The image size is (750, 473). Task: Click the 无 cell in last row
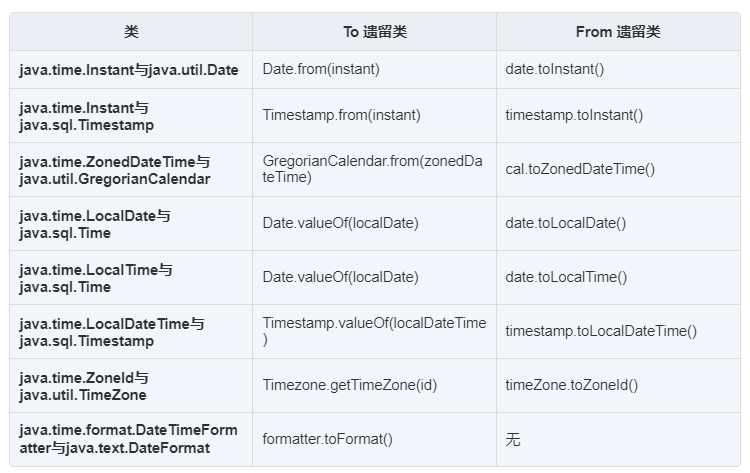pyautogui.click(x=618, y=440)
